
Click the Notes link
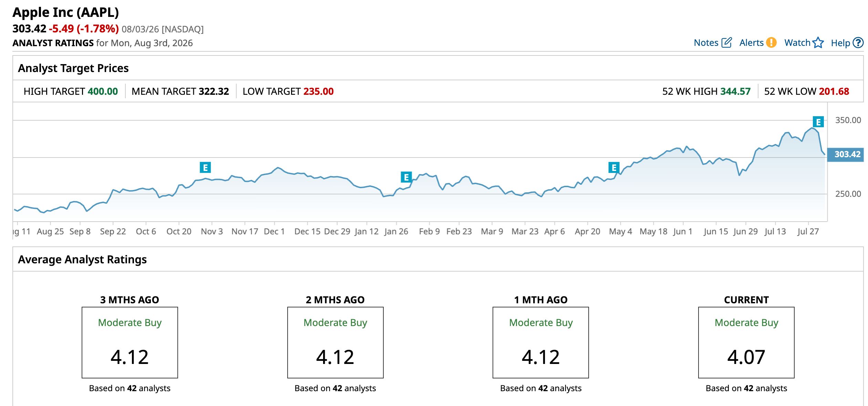tap(706, 43)
